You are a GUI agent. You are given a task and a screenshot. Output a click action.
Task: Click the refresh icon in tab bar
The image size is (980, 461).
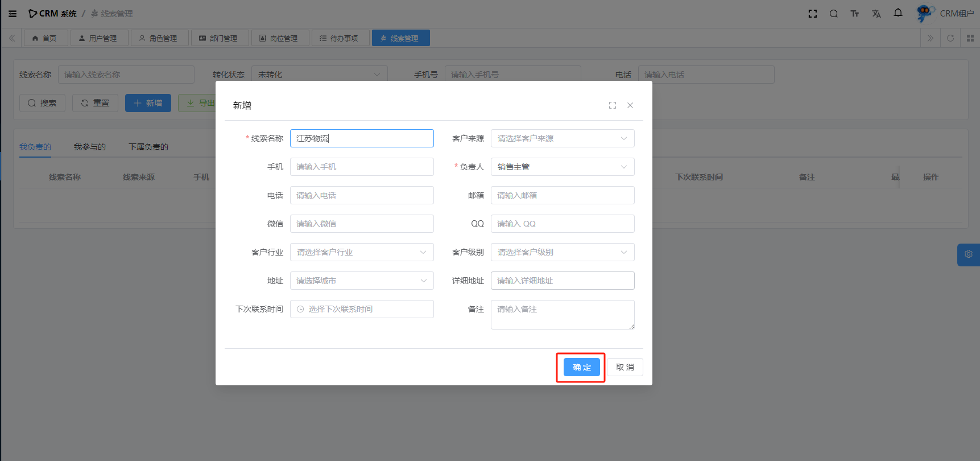click(950, 38)
